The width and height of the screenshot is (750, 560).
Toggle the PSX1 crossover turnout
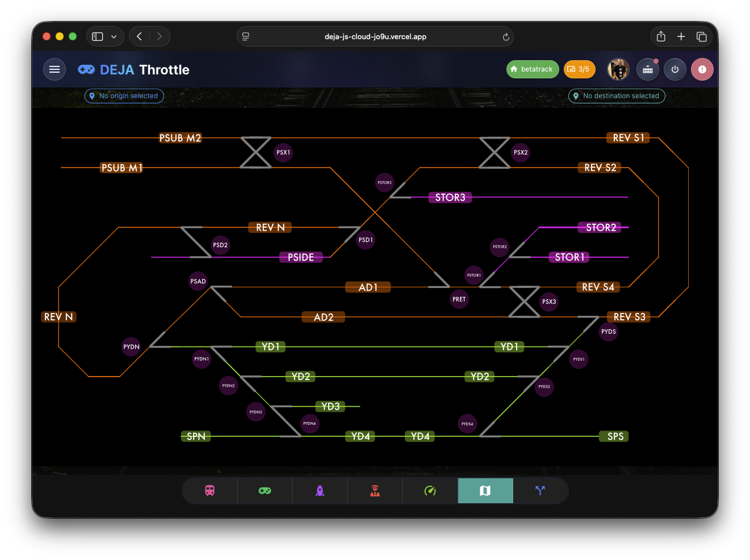pos(283,152)
